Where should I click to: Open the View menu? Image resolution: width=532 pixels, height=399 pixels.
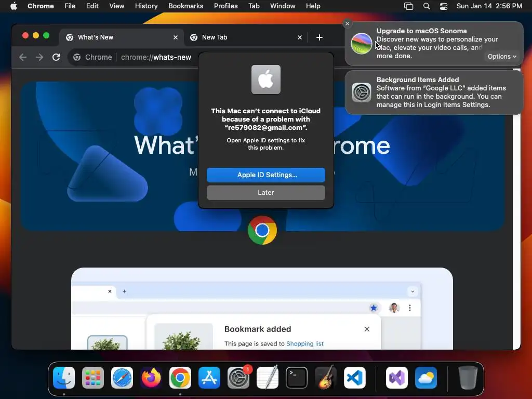pos(116,6)
